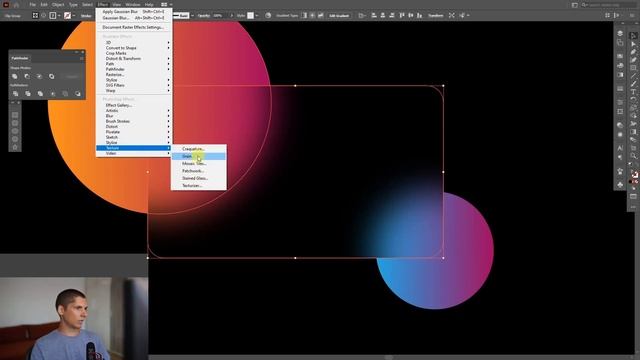Image resolution: width=640 pixels, height=360 pixels.
Task: Expand the Opacity slider arrow
Action: tap(231, 16)
